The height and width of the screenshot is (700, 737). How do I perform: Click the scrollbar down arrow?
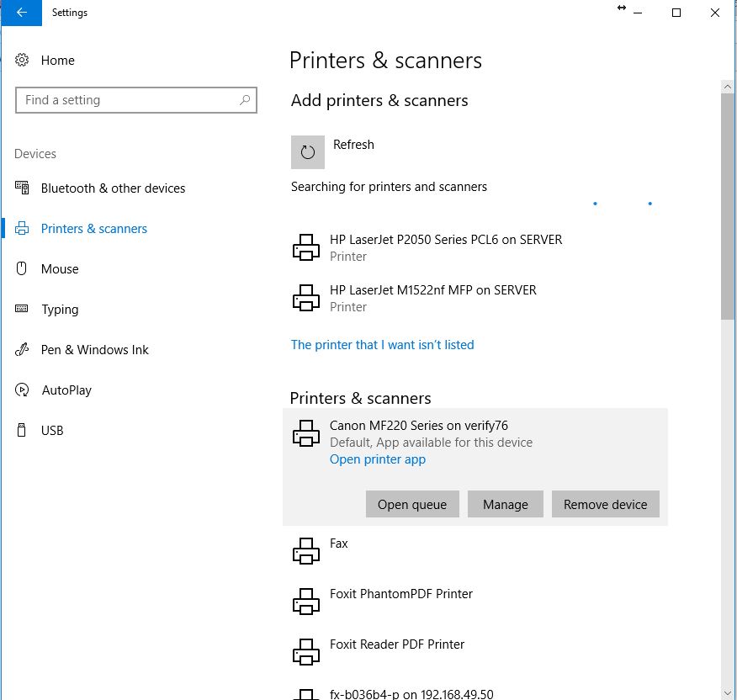[728, 693]
